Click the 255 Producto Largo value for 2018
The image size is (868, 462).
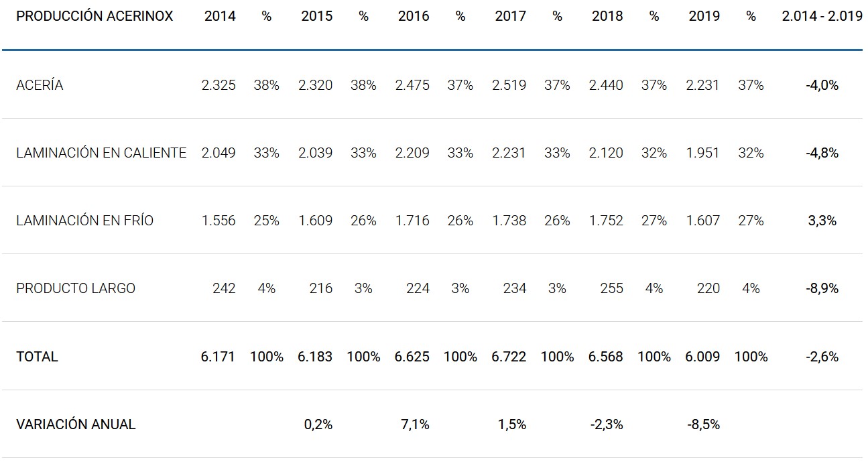pyautogui.click(x=611, y=288)
